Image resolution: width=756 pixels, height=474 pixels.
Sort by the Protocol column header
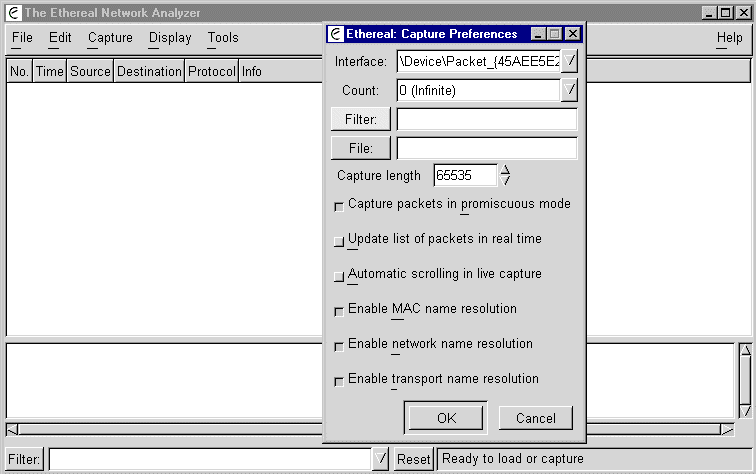212,71
